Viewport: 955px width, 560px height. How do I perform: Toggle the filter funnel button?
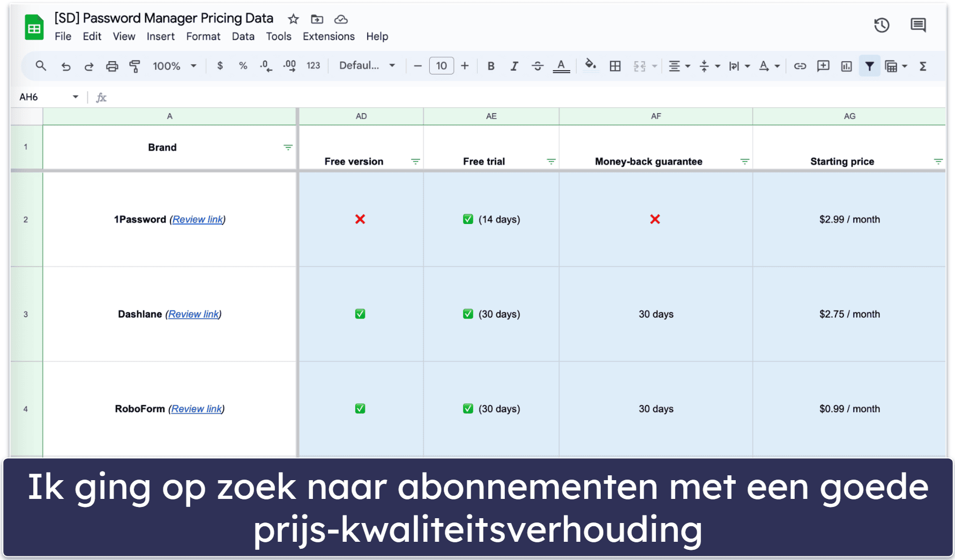click(869, 66)
